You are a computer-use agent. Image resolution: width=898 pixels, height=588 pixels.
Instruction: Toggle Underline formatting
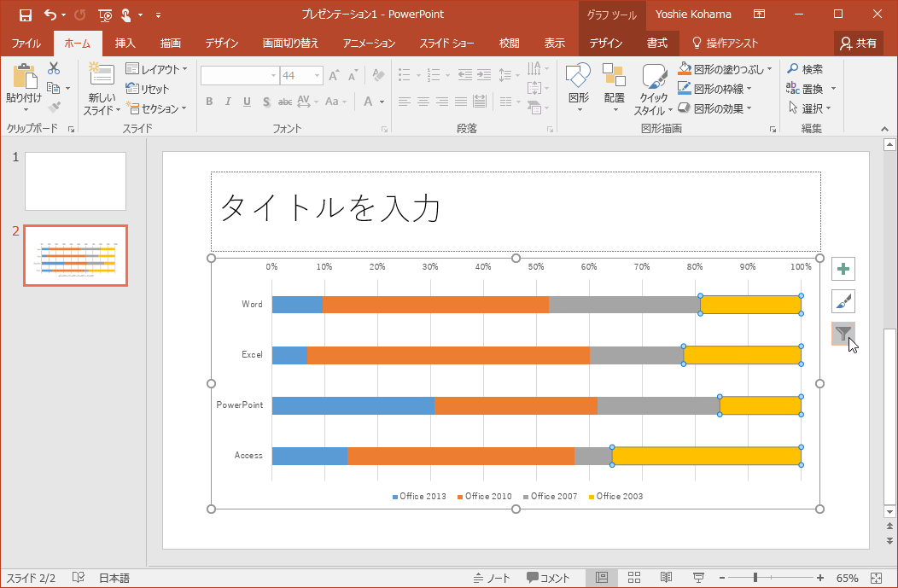247,102
